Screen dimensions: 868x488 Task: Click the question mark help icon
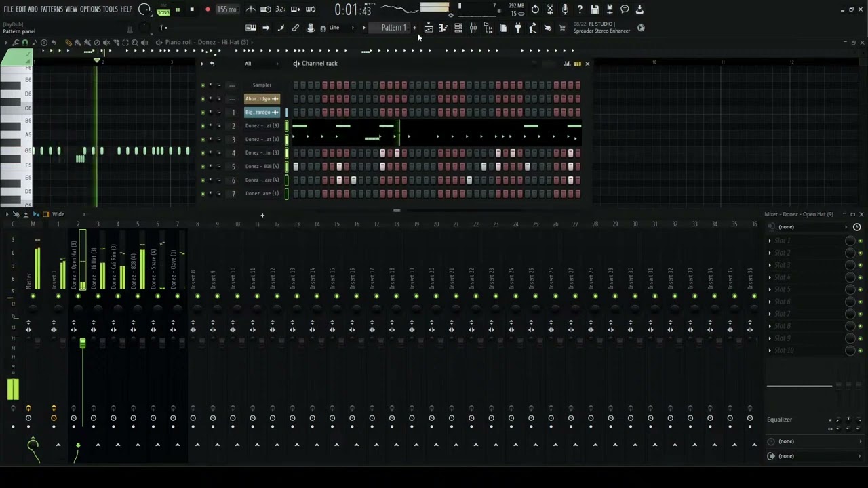pyautogui.click(x=580, y=9)
